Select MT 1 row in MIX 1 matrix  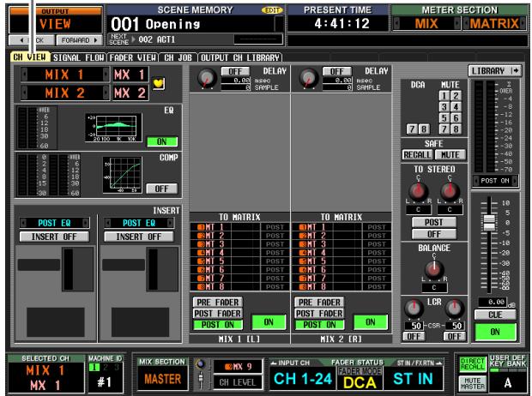point(239,227)
